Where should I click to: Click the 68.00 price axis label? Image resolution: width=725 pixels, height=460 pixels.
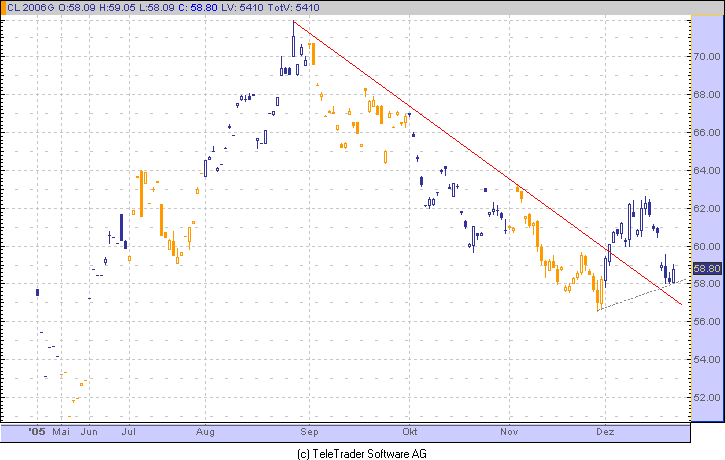(707, 94)
